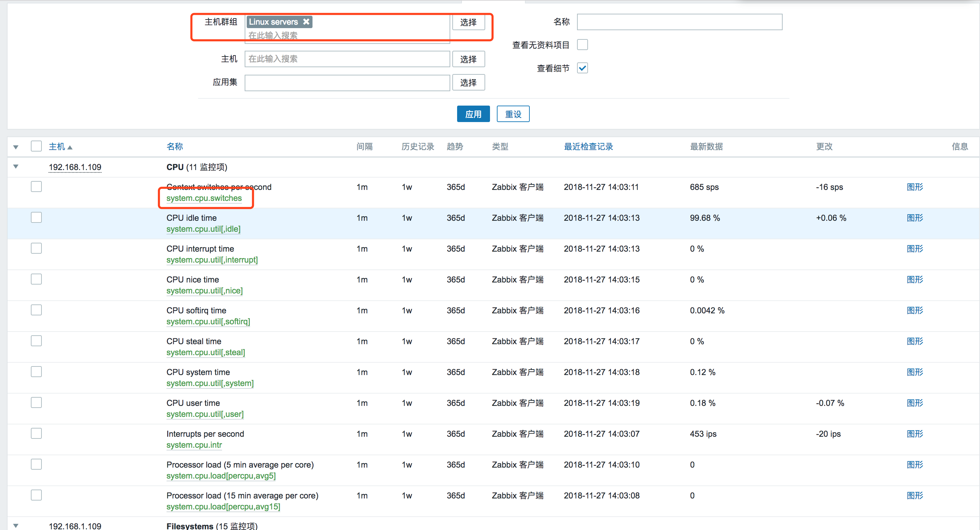Click 选择 button for 主机 field
This screenshot has width=980, height=530.
pos(468,59)
